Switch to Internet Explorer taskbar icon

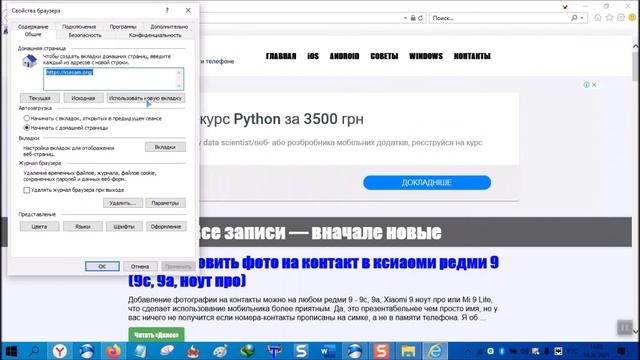point(435,351)
